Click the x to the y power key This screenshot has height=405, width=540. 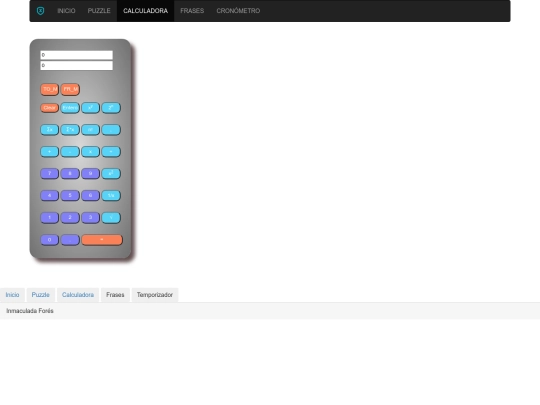(91, 108)
